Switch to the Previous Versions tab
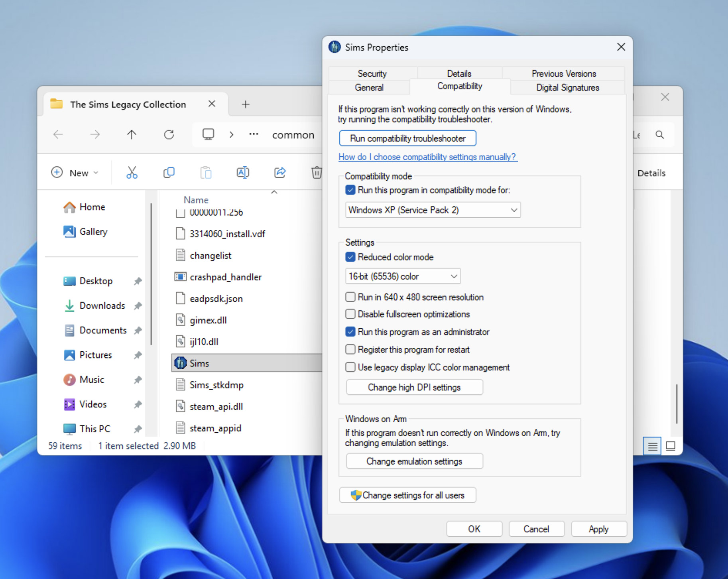 click(x=564, y=73)
